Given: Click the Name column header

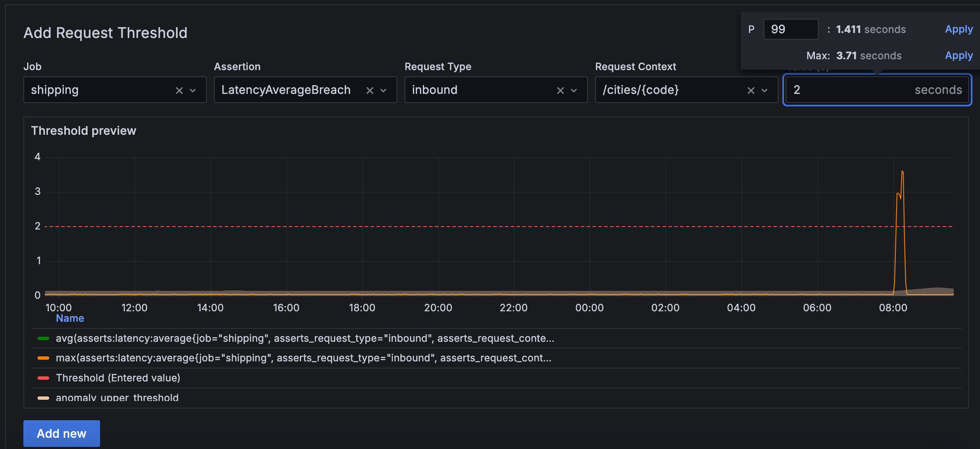Looking at the screenshot, I should click(x=70, y=318).
